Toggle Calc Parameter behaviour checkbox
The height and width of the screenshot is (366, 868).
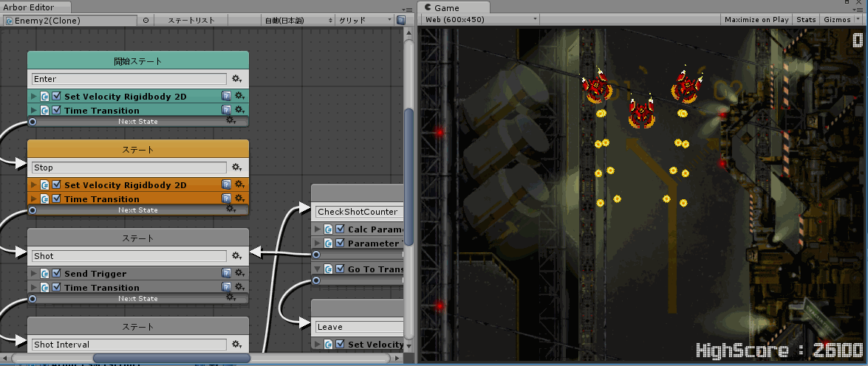click(340, 229)
